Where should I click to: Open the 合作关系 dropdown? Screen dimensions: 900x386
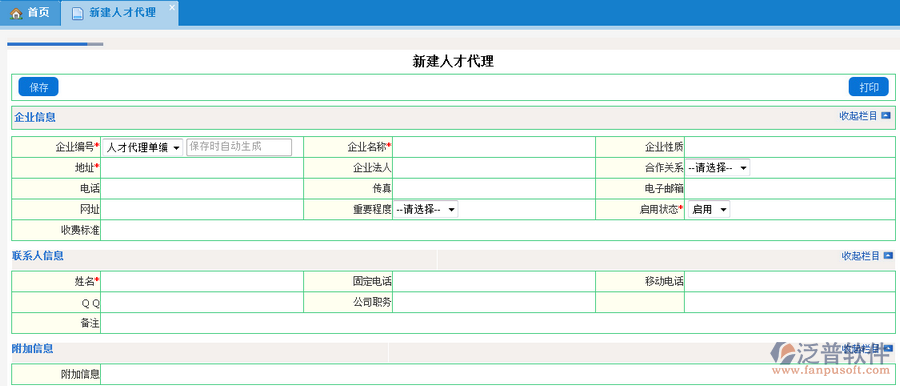[717, 168]
